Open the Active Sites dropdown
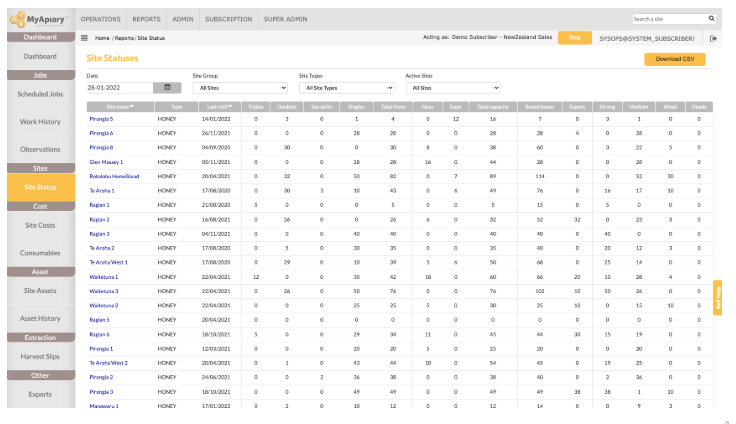The height and width of the screenshot is (424, 736). (x=452, y=88)
